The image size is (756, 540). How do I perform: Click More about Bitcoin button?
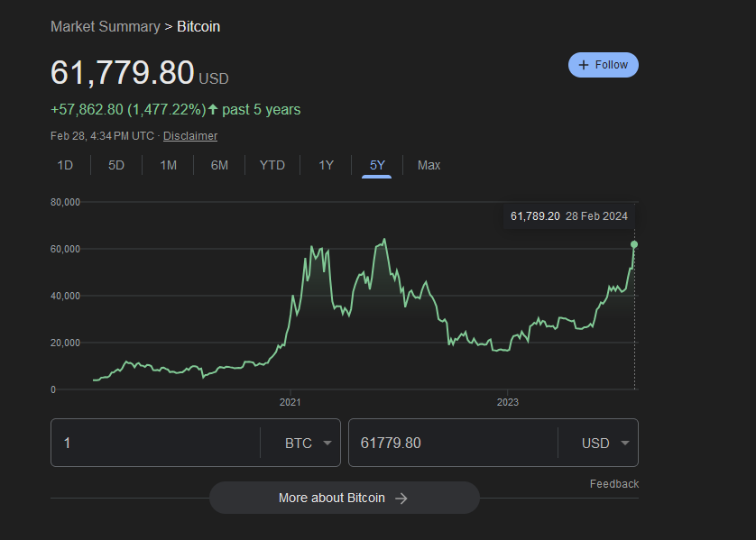click(345, 498)
